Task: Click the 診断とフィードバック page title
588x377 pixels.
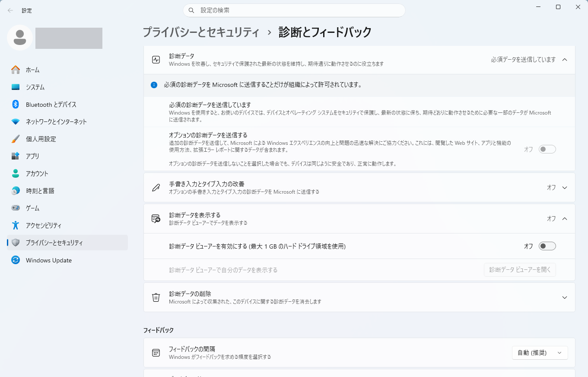Action: (325, 32)
